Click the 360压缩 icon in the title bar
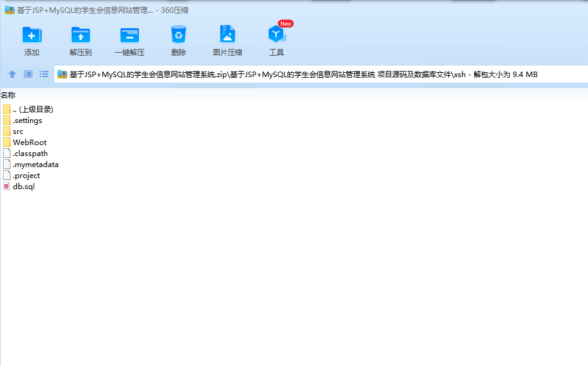The image size is (588, 366). [10, 10]
